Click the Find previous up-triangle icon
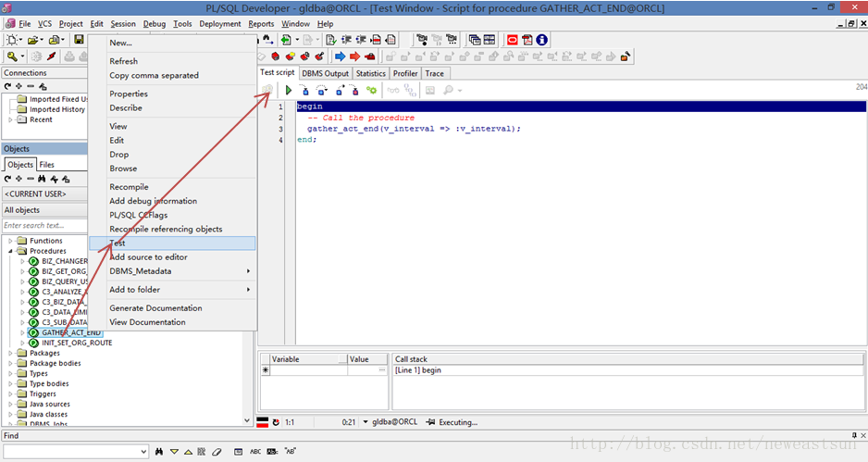The height and width of the screenshot is (462, 868). pos(188,452)
